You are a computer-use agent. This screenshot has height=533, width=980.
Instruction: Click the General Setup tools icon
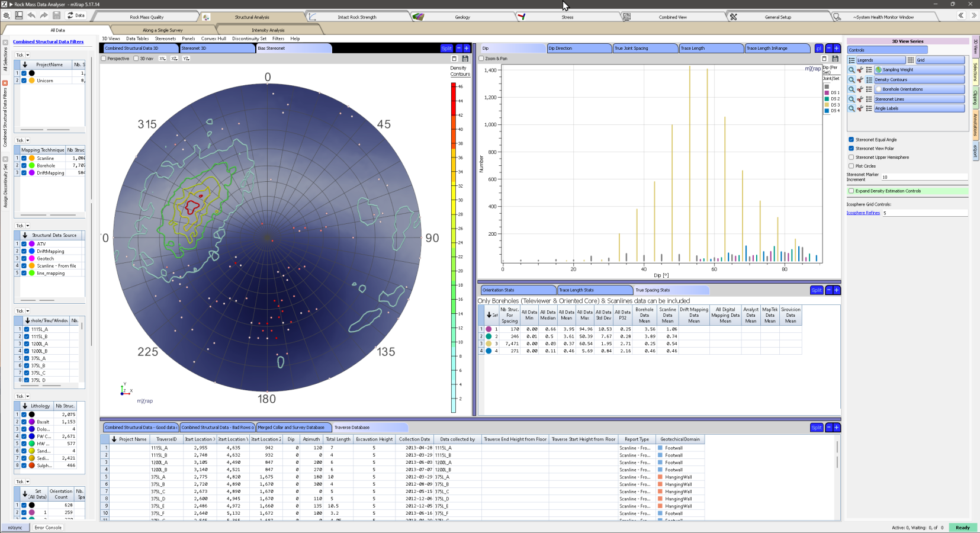[733, 17]
